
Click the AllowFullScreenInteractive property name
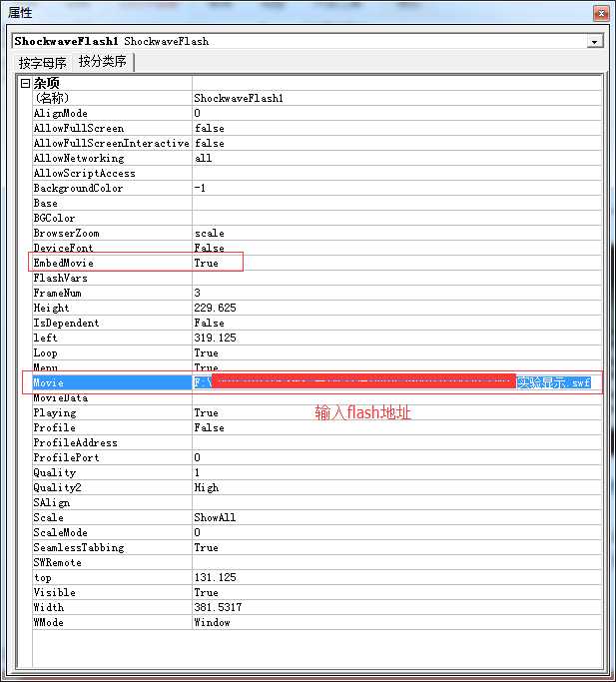pos(112,143)
